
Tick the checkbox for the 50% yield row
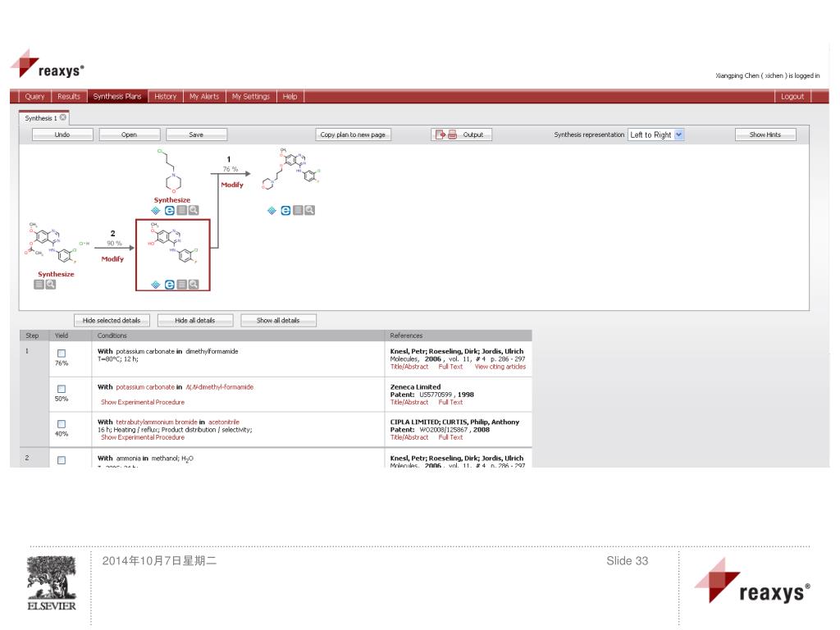[62, 389]
